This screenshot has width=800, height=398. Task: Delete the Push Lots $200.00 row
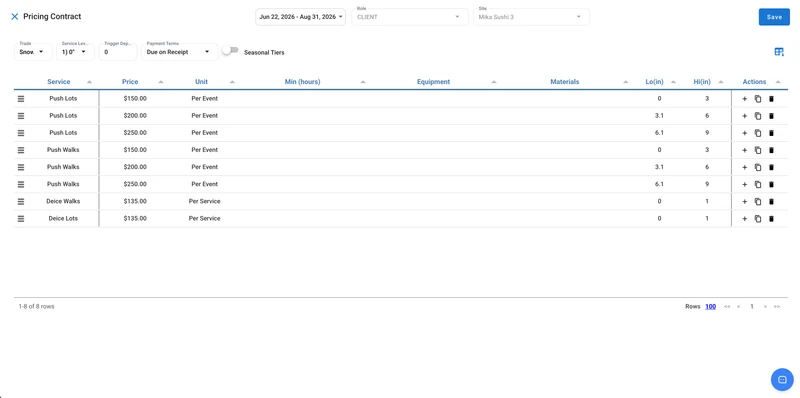pos(771,116)
